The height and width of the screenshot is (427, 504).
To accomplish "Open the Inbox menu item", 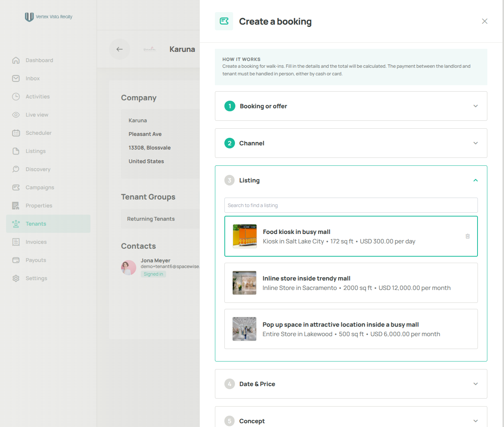I will tap(48, 78).
